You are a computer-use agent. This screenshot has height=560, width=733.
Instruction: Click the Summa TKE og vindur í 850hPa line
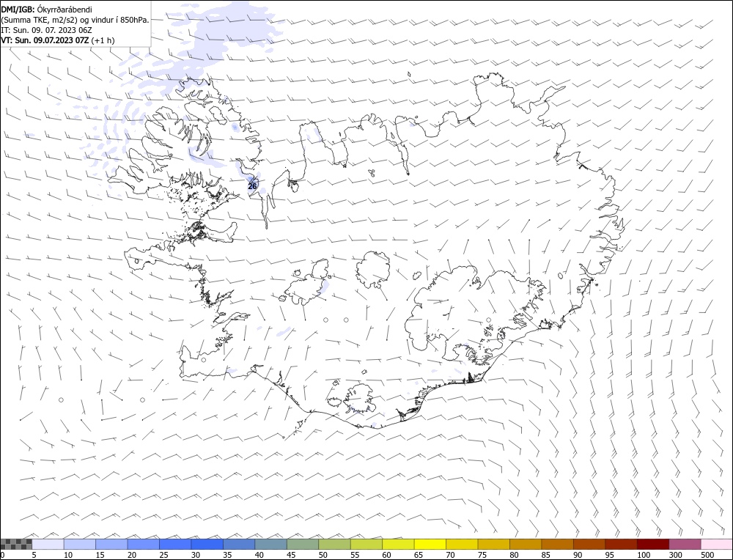[x=75, y=20]
